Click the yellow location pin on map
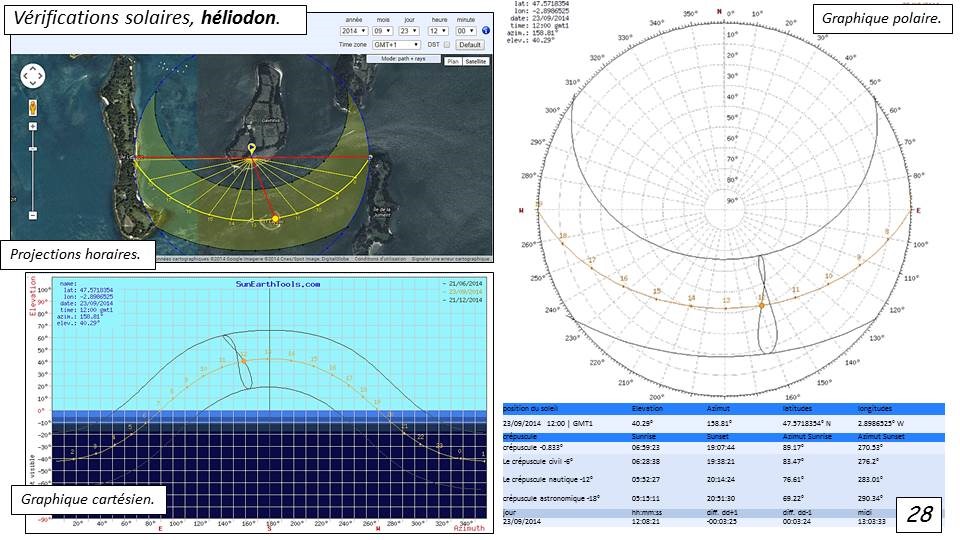960x540 pixels. 252,150
